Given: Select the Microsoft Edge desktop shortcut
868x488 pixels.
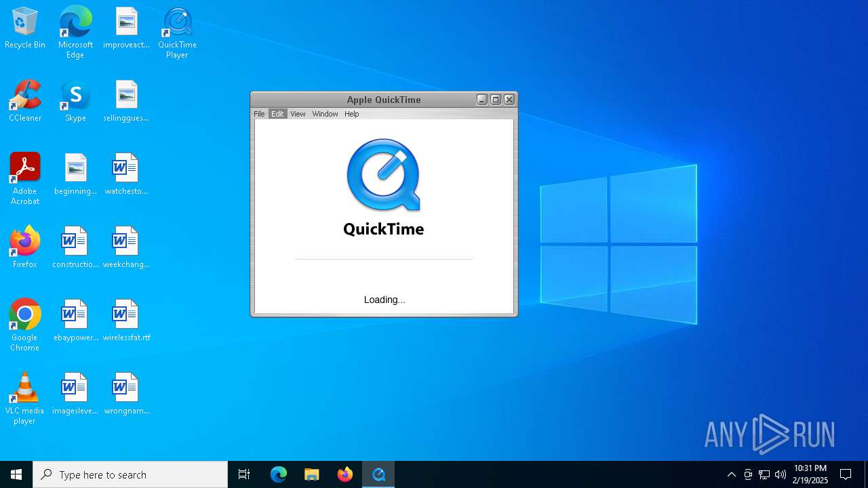Looking at the screenshot, I should point(75,32).
